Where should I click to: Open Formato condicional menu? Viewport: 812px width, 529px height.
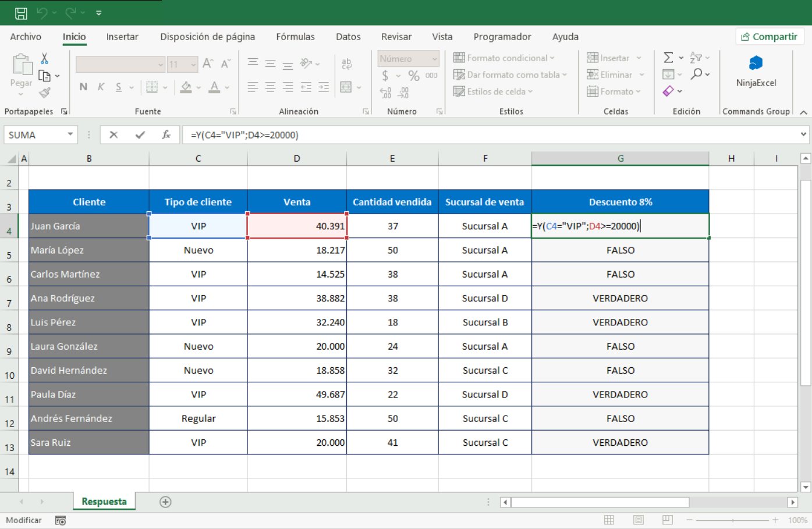coord(504,58)
